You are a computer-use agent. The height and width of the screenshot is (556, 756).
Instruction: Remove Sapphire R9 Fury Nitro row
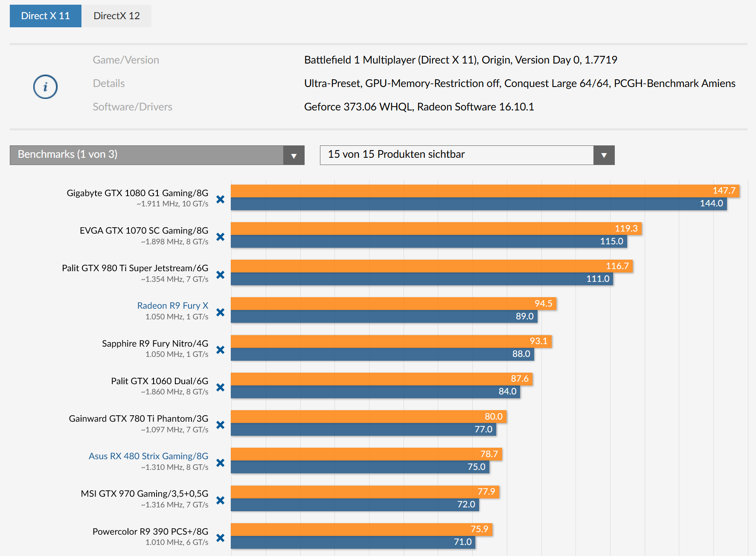coord(220,350)
